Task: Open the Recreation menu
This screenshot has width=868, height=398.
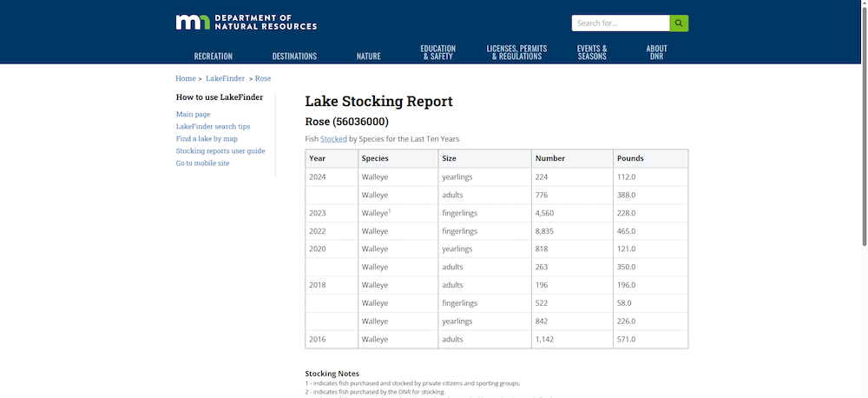Action: (x=213, y=56)
